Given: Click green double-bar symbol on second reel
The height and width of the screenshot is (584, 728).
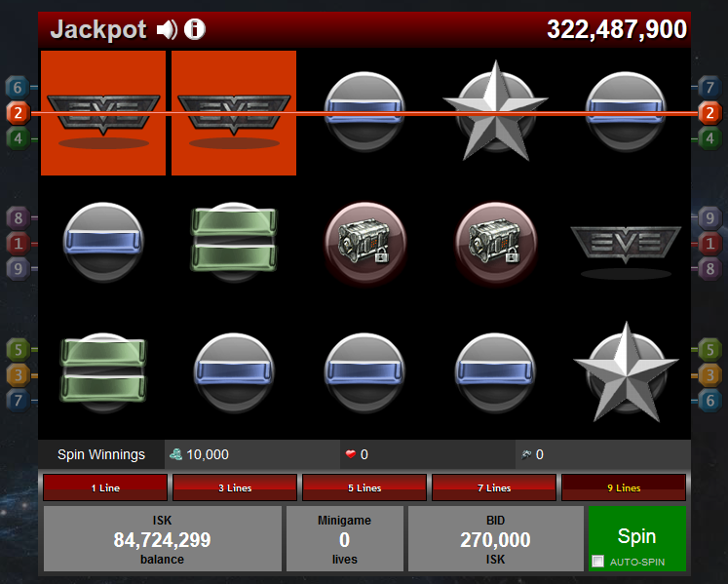Looking at the screenshot, I should tap(234, 242).
